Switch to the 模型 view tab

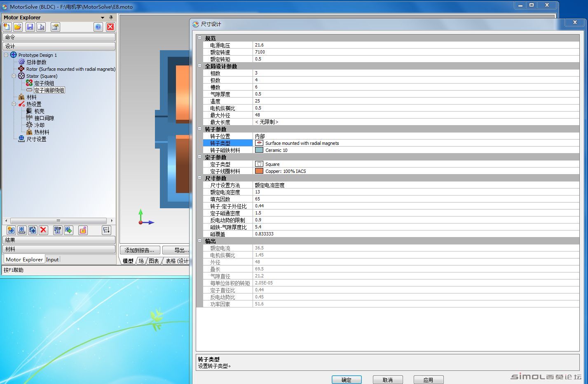[128, 261]
